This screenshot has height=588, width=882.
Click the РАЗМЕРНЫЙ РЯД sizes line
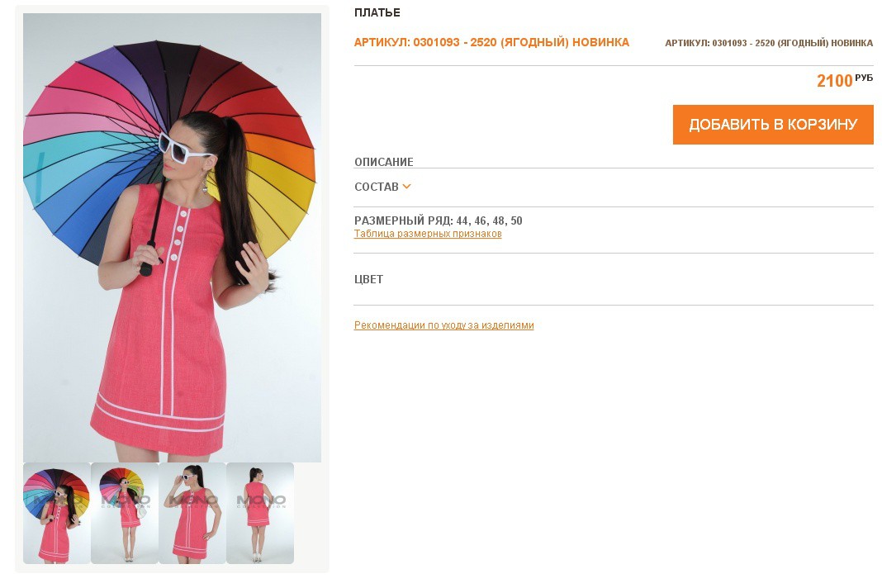(439, 220)
